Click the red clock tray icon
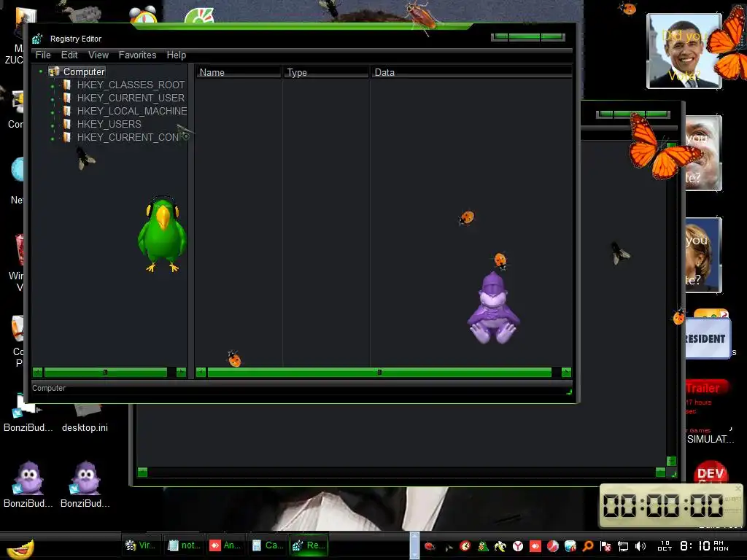747x560 pixels. point(465,546)
